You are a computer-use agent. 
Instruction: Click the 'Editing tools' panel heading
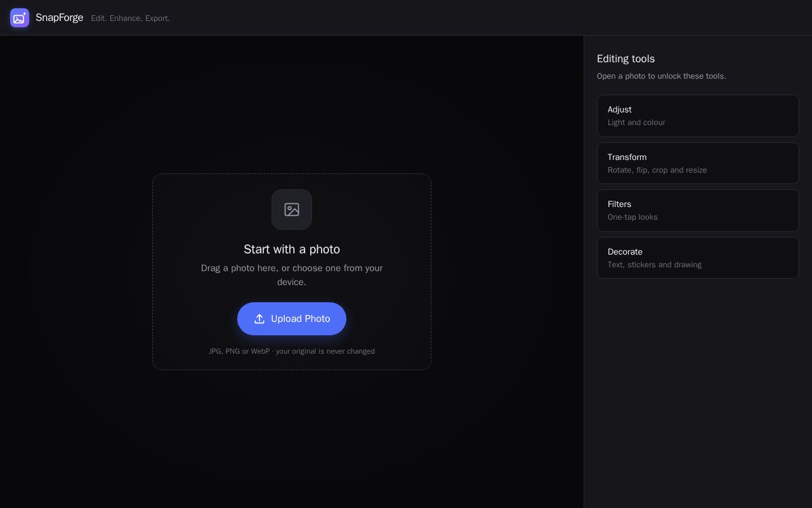(625, 58)
